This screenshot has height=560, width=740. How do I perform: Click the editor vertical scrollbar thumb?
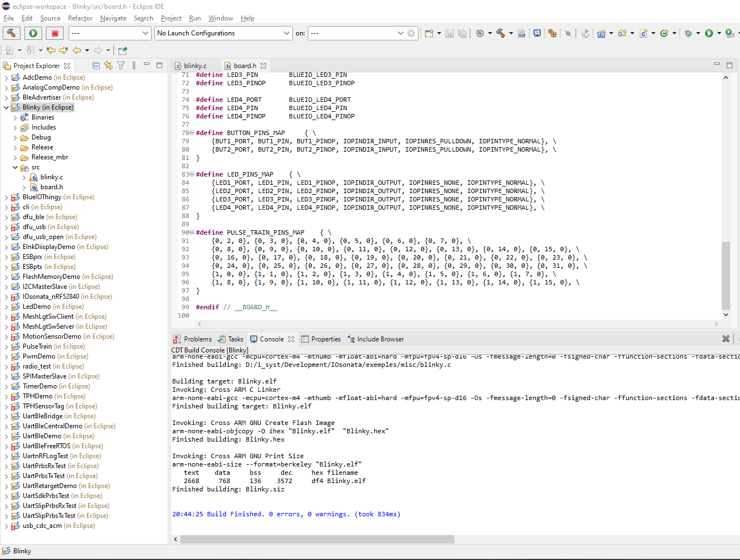pyautogui.click(x=726, y=275)
